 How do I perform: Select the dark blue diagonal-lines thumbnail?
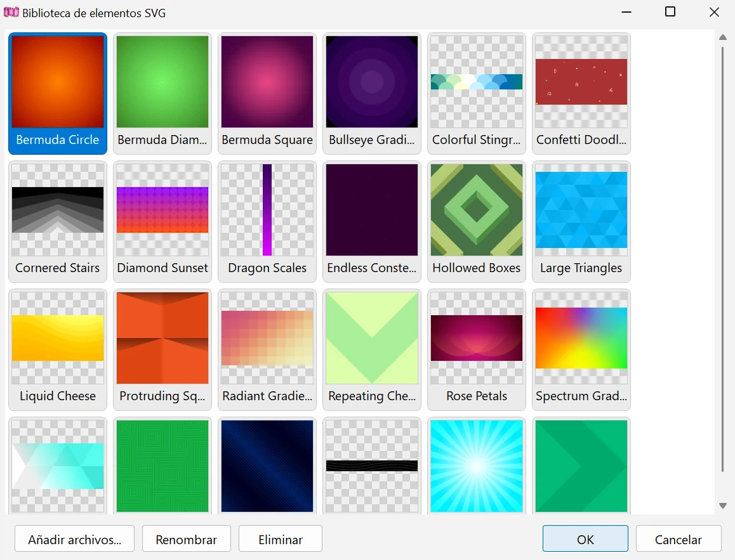267,466
